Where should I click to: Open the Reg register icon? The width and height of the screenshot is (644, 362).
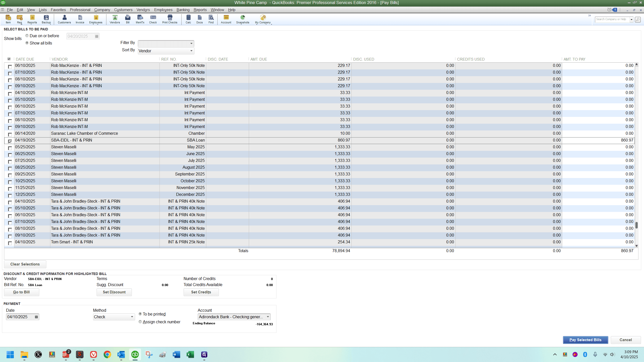pos(20,19)
